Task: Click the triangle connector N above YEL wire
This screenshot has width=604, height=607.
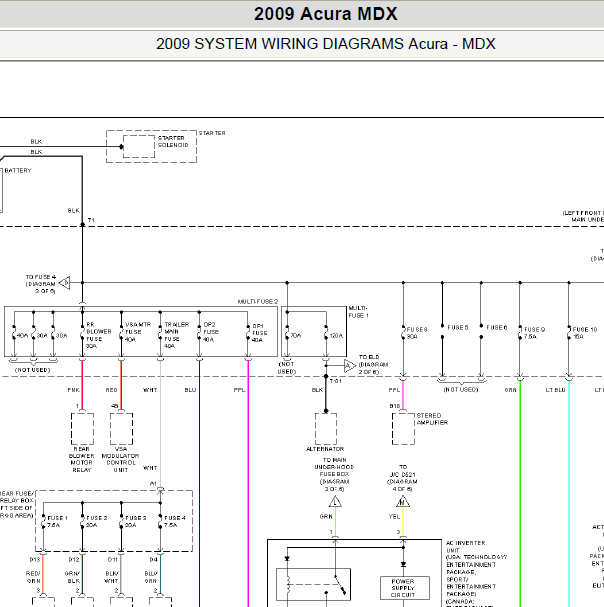Action: (x=403, y=502)
